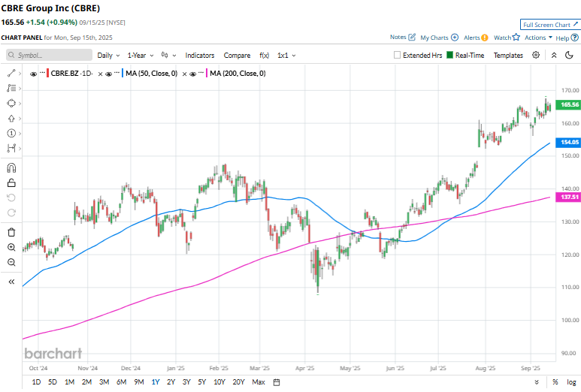Expand shapes tool options arrow
Screen dimensions: 581x392
[x=20, y=104]
